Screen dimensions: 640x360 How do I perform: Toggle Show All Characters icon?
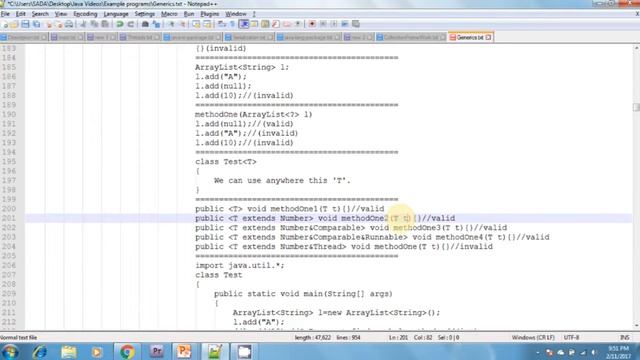tap(233, 24)
